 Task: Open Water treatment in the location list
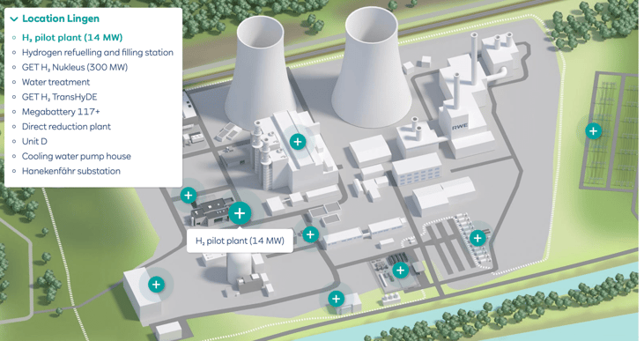click(56, 82)
